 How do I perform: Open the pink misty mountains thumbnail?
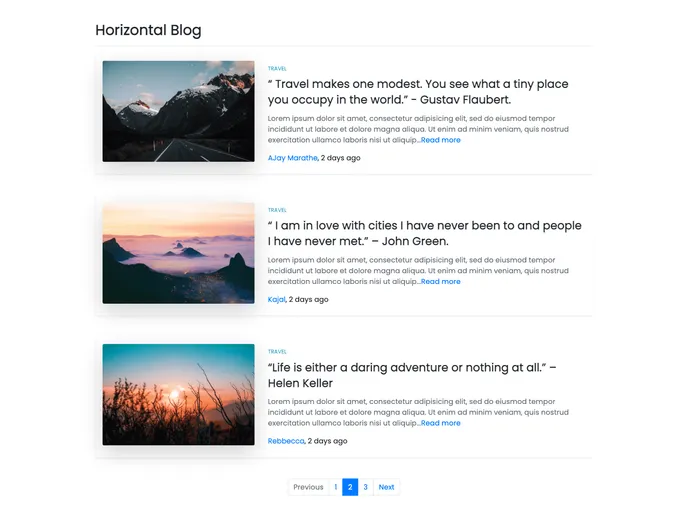click(x=178, y=252)
